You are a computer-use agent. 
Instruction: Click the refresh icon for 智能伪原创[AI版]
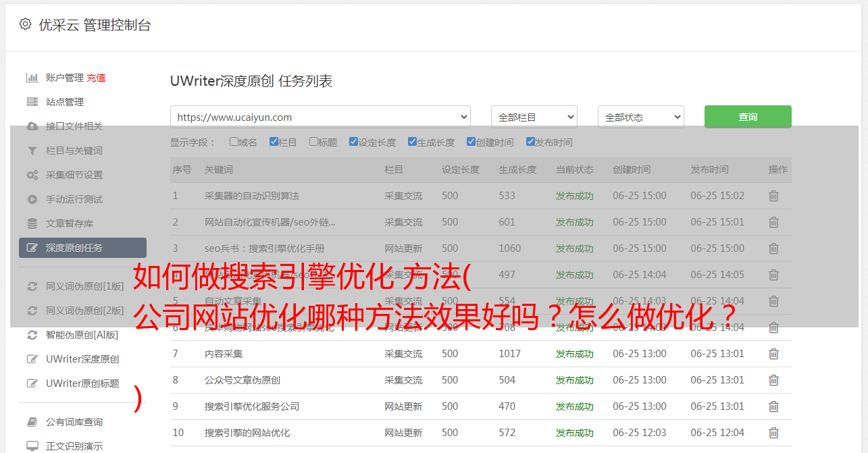click(32, 335)
